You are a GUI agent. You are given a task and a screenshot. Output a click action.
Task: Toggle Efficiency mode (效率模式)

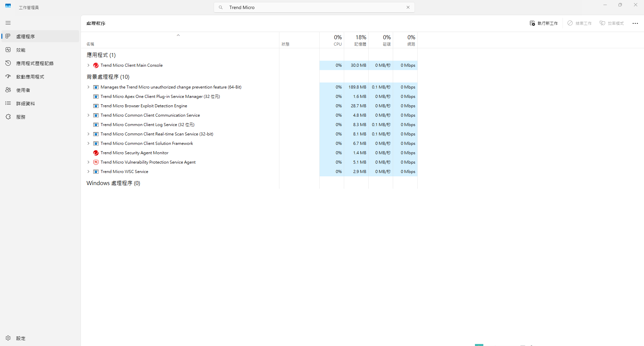[611, 23]
